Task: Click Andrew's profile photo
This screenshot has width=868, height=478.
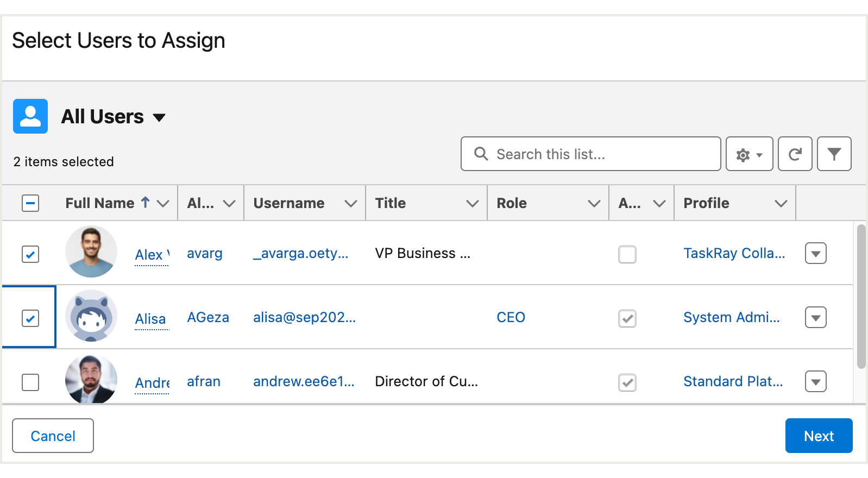Action: click(x=91, y=379)
